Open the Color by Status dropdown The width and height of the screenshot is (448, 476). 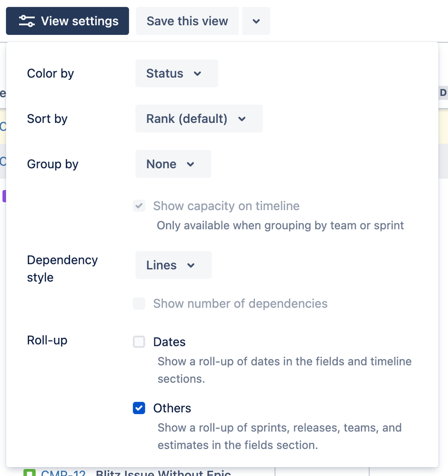pos(177,73)
